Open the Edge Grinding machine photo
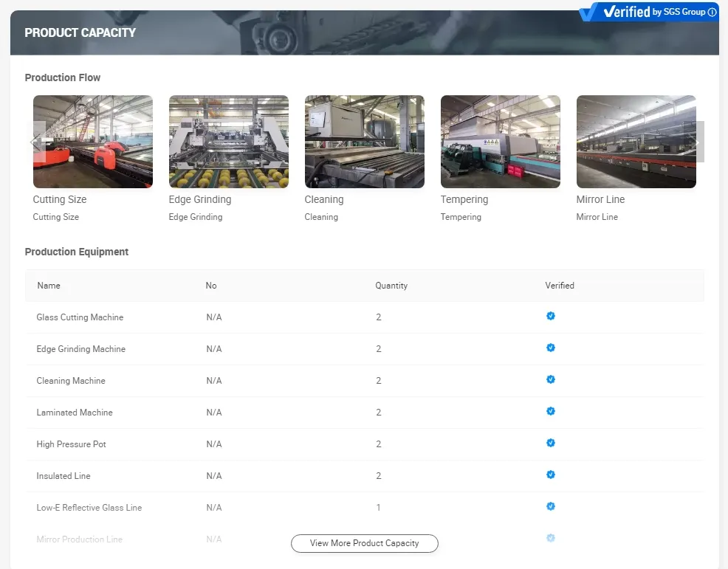This screenshot has width=728, height=569. [x=228, y=142]
